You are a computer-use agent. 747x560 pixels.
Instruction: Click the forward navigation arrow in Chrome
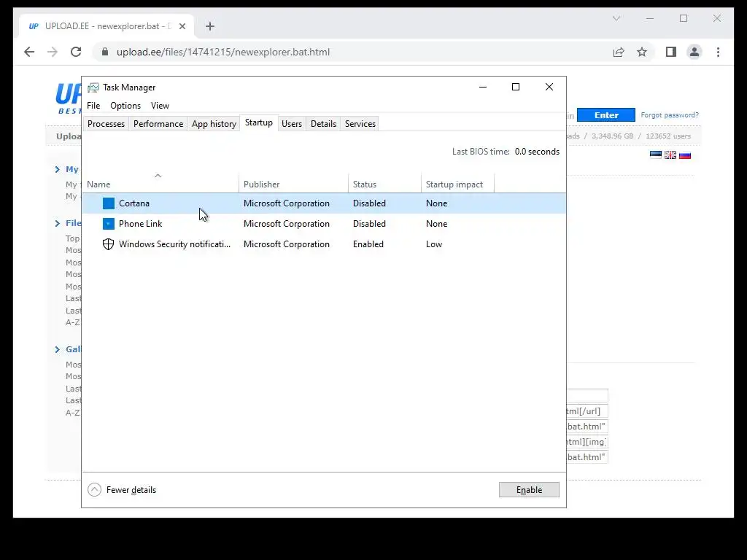pyautogui.click(x=53, y=52)
